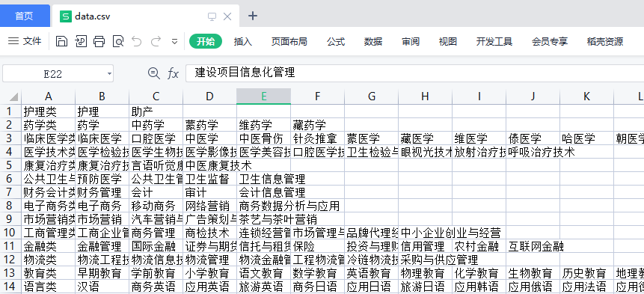The height and width of the screenshot is (294, 644).
Task: Click cell containing 针灸推拿
Action: [x=317, y=138]
